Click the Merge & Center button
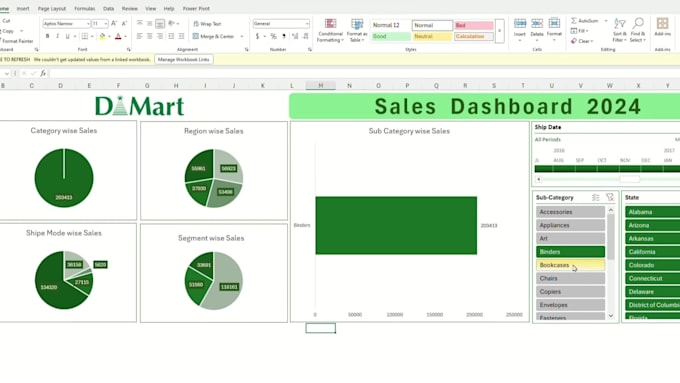 click(x=213, y=36)
